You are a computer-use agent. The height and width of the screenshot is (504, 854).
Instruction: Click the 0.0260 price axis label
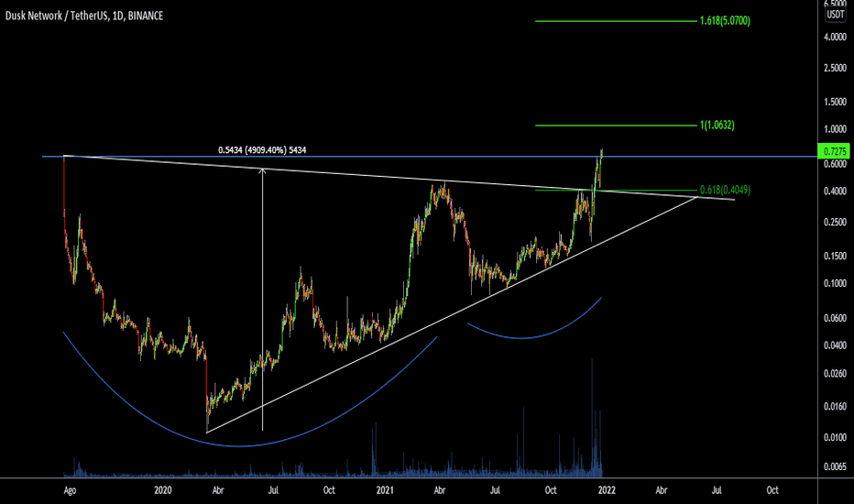click(835, 374)
